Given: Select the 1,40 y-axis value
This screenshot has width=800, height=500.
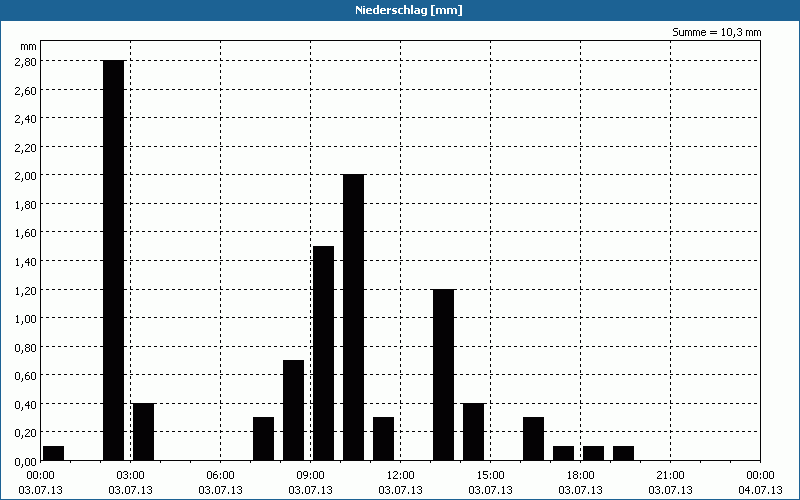Looking at the screenshot, I should tap(26, 261).
